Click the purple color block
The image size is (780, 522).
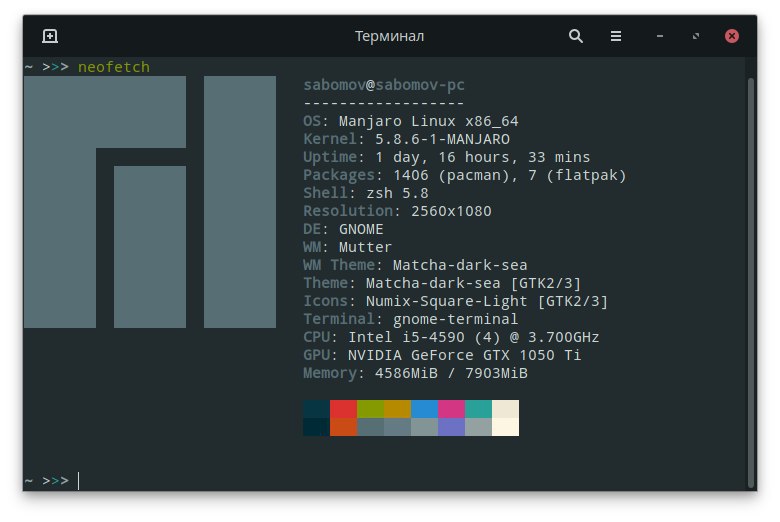451,427
